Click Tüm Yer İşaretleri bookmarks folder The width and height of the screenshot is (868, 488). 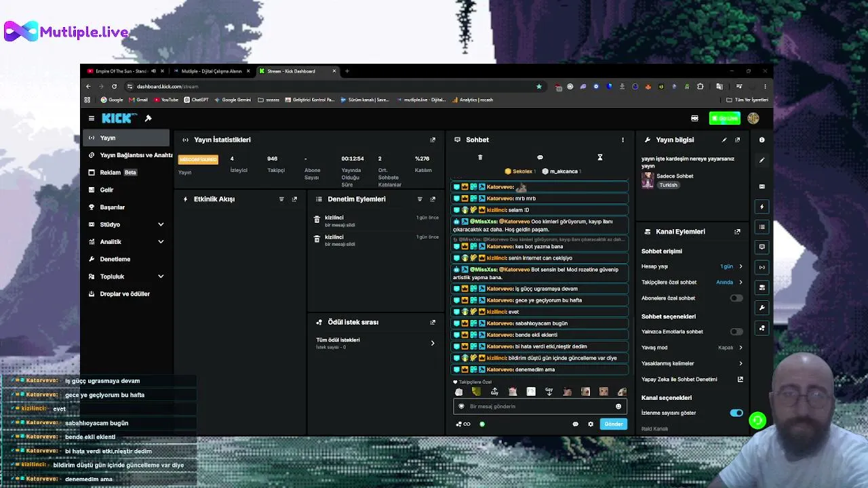coord(747,100)
